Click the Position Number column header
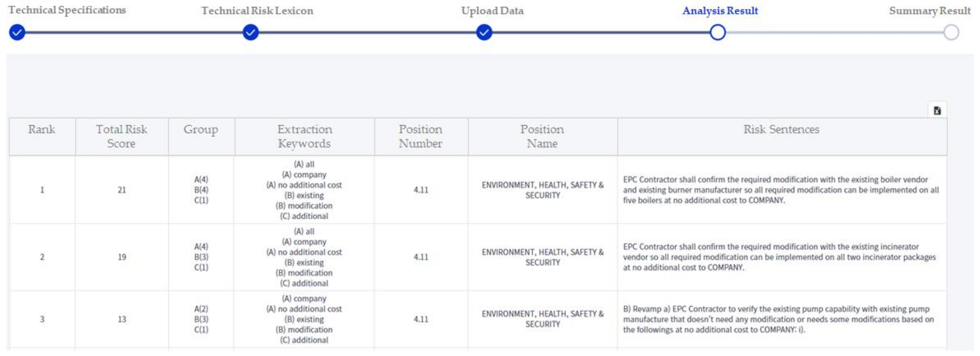980x356 pixels. [420, 136]
